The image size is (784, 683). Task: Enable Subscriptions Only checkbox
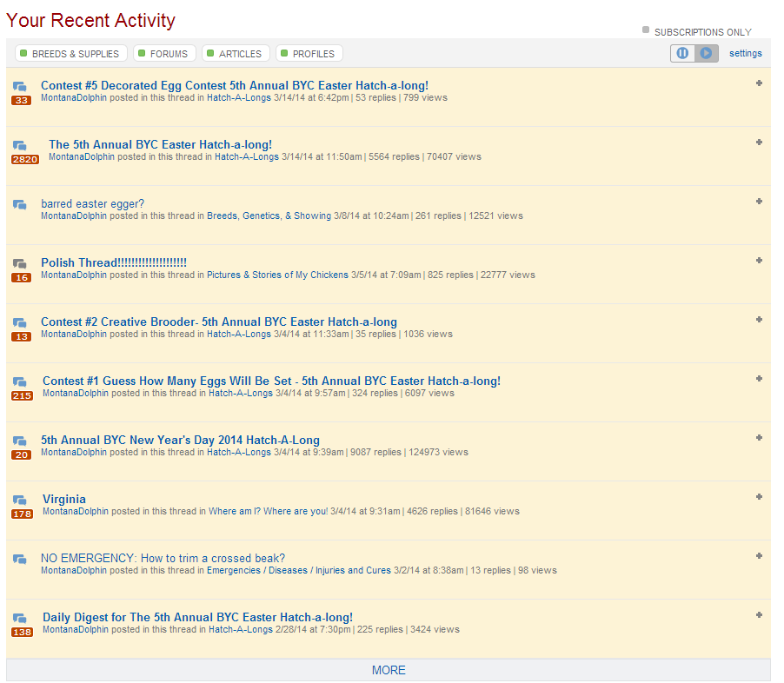coord(646,30)
